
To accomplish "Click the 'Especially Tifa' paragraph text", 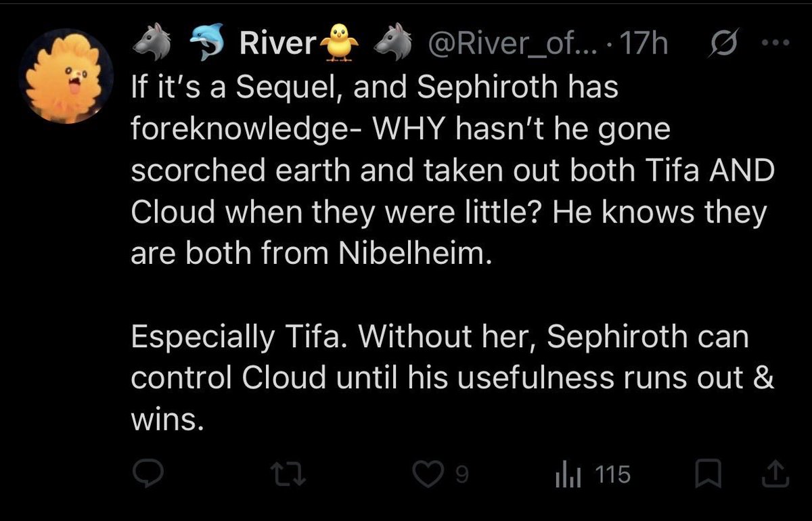I will click(x=451, y=378).
